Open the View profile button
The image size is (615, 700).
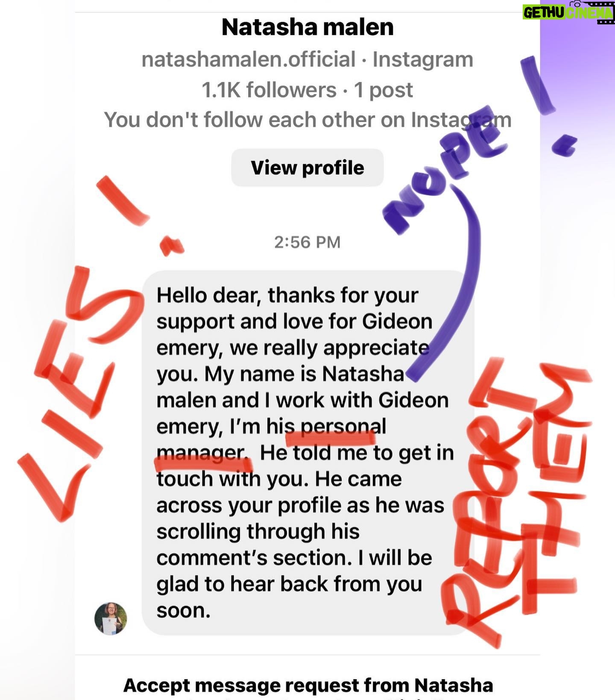coord(307,168)
